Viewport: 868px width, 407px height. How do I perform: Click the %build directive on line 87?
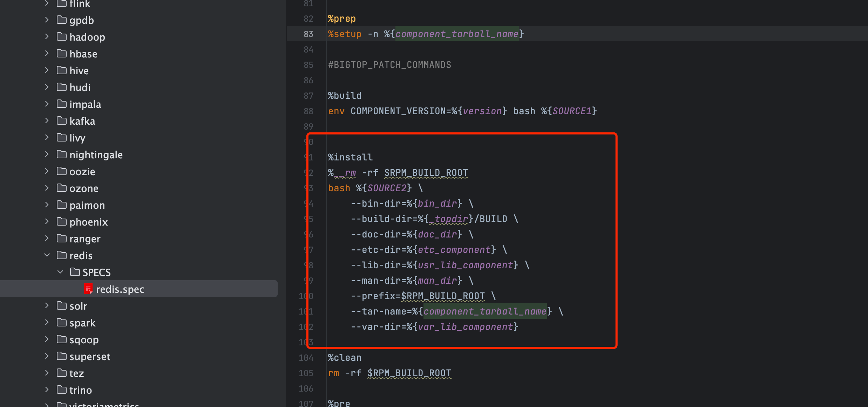345,96
